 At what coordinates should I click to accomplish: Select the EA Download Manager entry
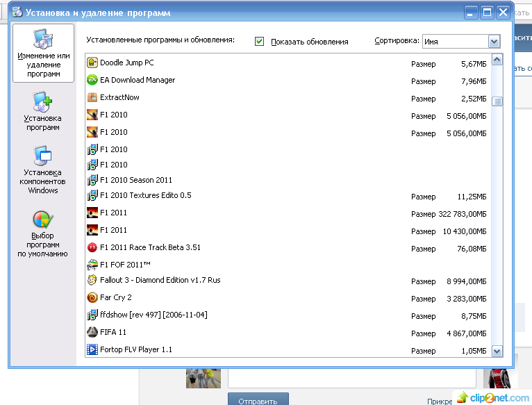[x=288, y=80]
